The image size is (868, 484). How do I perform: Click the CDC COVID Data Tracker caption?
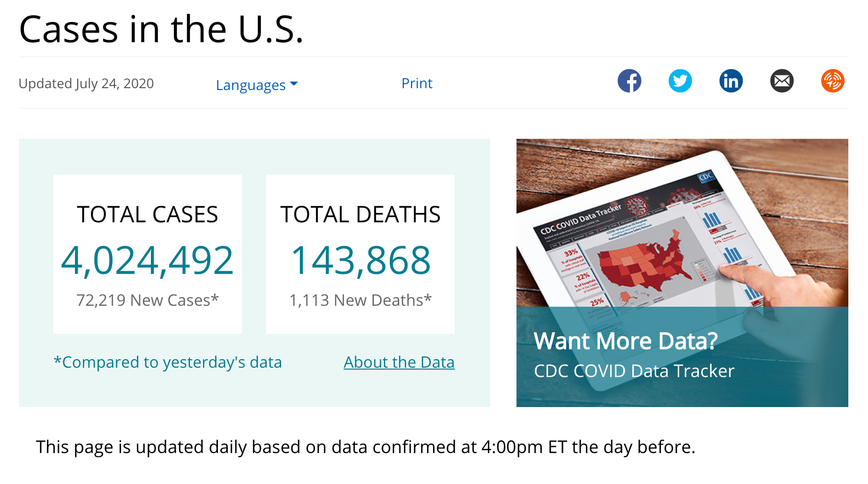(634, 371)
